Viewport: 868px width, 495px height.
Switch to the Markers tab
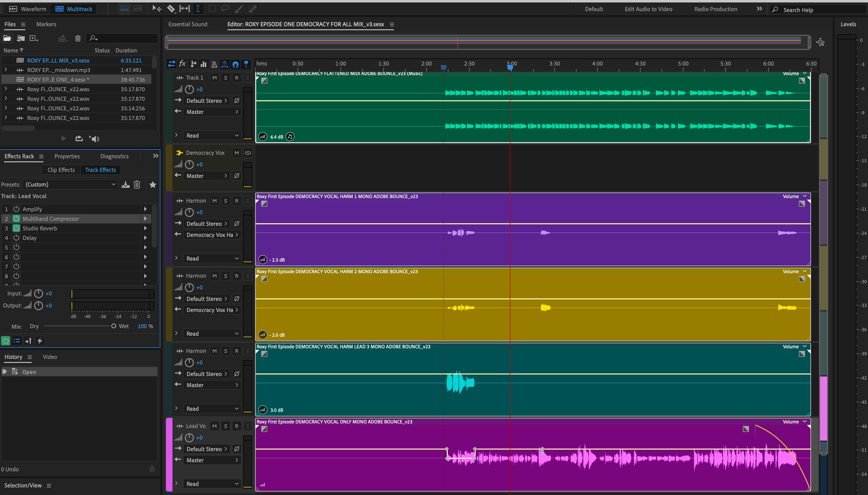click(x=46, y=24)
